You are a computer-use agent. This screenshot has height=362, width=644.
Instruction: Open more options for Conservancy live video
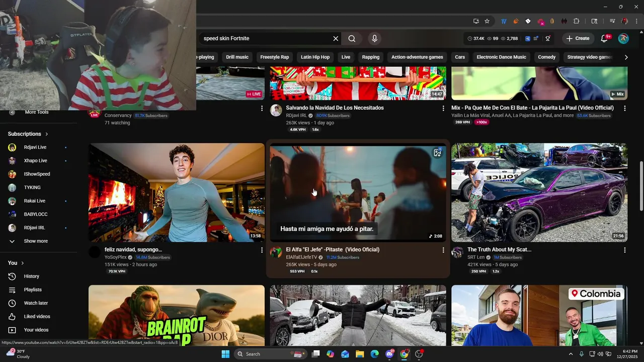click(262, 108)
